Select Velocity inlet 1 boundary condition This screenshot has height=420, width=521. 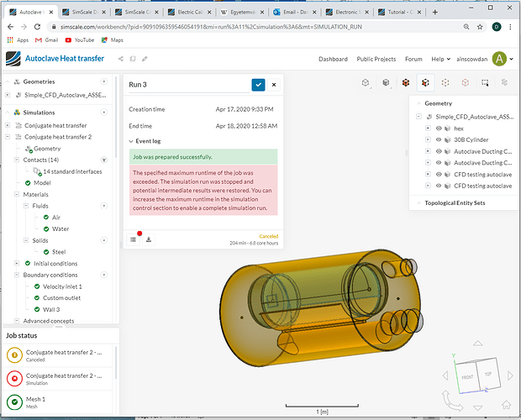tap(63, 286)
